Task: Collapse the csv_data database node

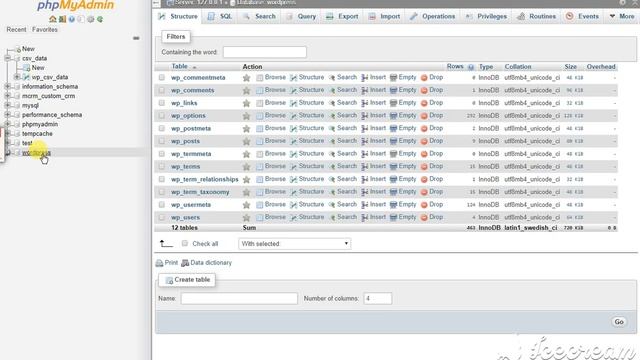Action: click(7, 58)
